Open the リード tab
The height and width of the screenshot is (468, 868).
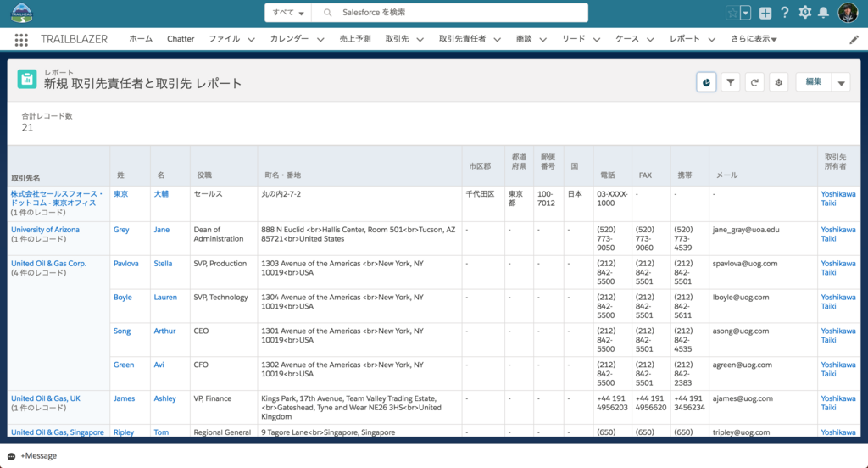click(574, 39)
